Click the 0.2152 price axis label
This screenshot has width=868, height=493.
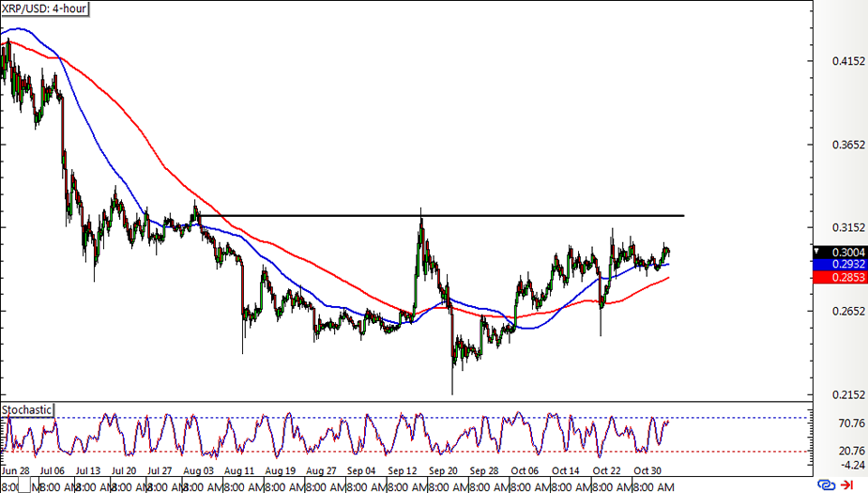[x=848, y=394]
